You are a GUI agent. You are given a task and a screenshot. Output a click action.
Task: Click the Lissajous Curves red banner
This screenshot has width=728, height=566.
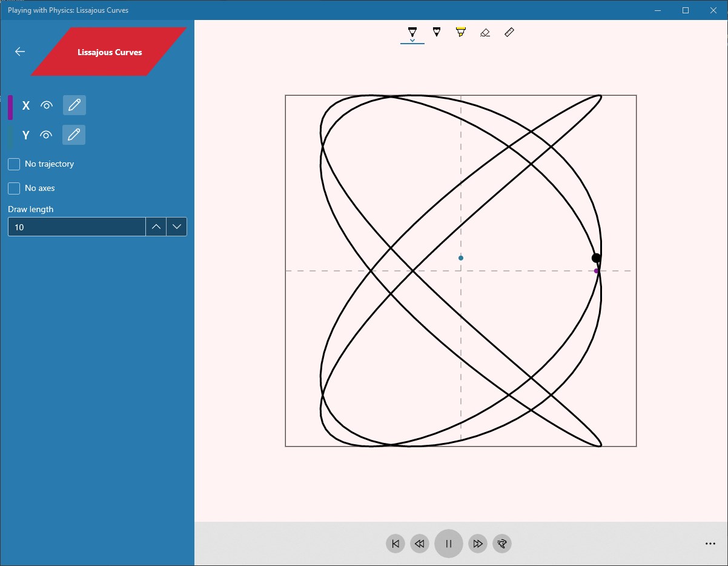(110, 52)
